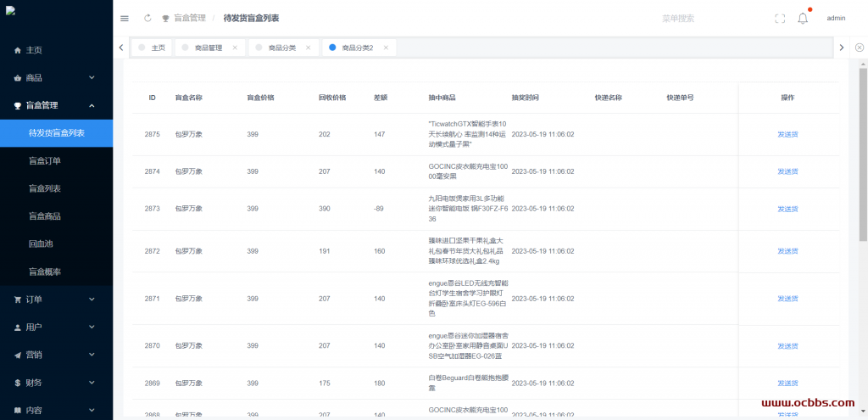This screenshot has width=868, height=420.
Task: Click the 差额 value 180
Action: (x=379, y=384)
